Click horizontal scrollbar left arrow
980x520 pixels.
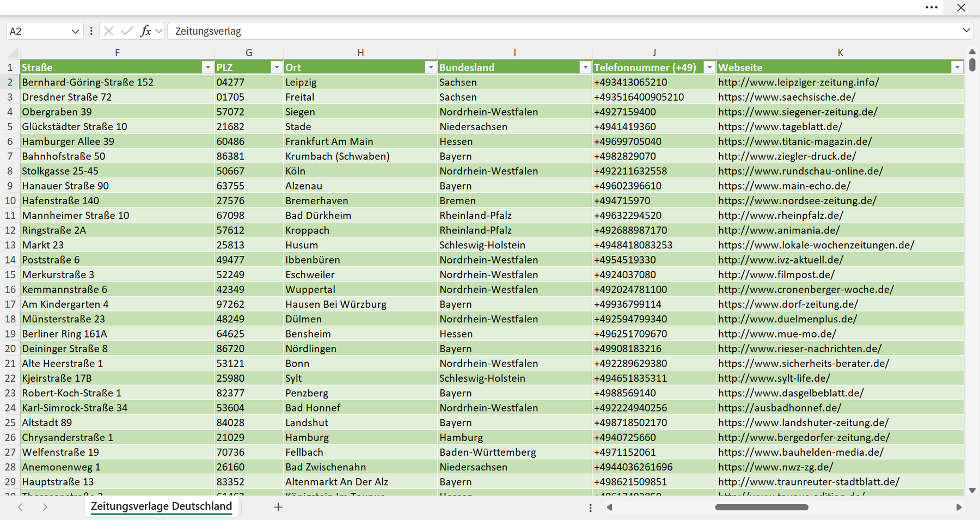(x=609, y=507)
